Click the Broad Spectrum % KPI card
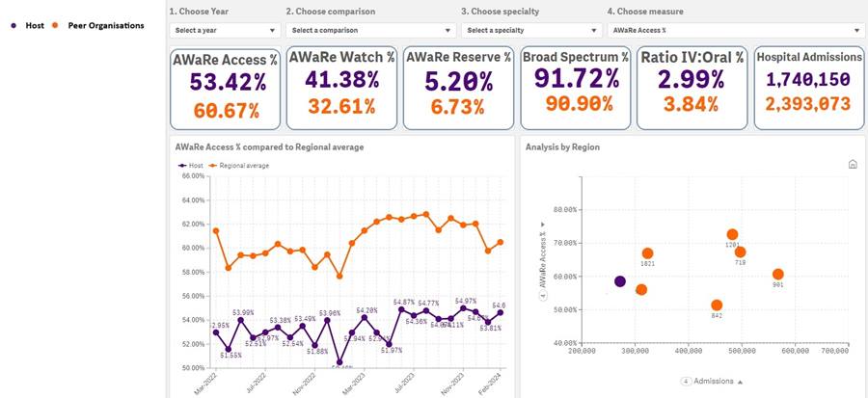The height and width of the screenshot is (398, 868). [576, 88]
